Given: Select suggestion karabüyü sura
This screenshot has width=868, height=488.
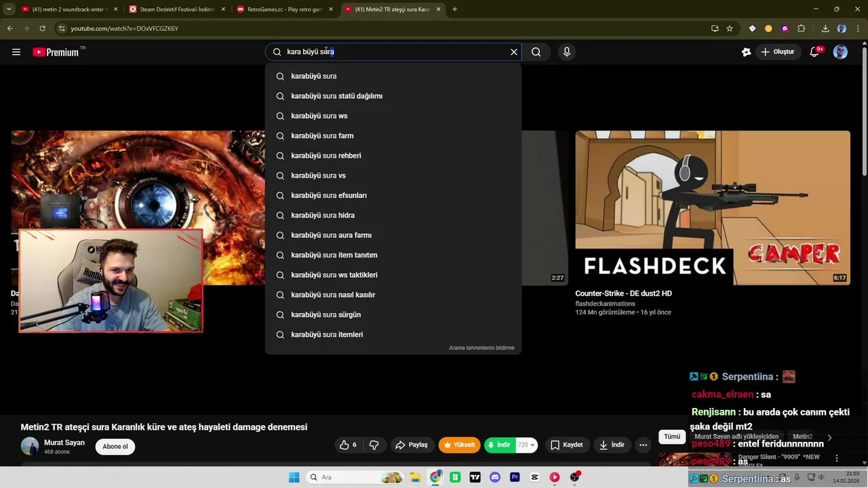Looking at the screenshot, I should 393,76.
